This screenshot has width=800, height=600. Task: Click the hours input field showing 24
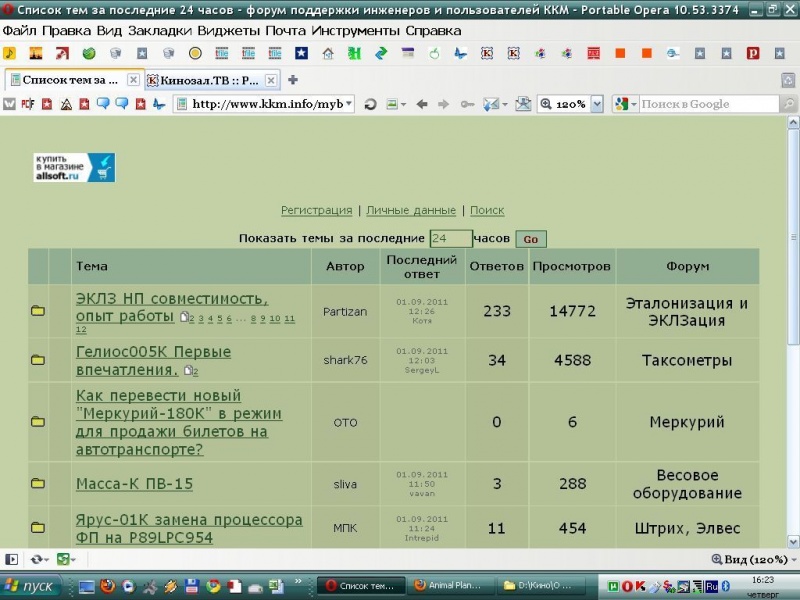450,238
